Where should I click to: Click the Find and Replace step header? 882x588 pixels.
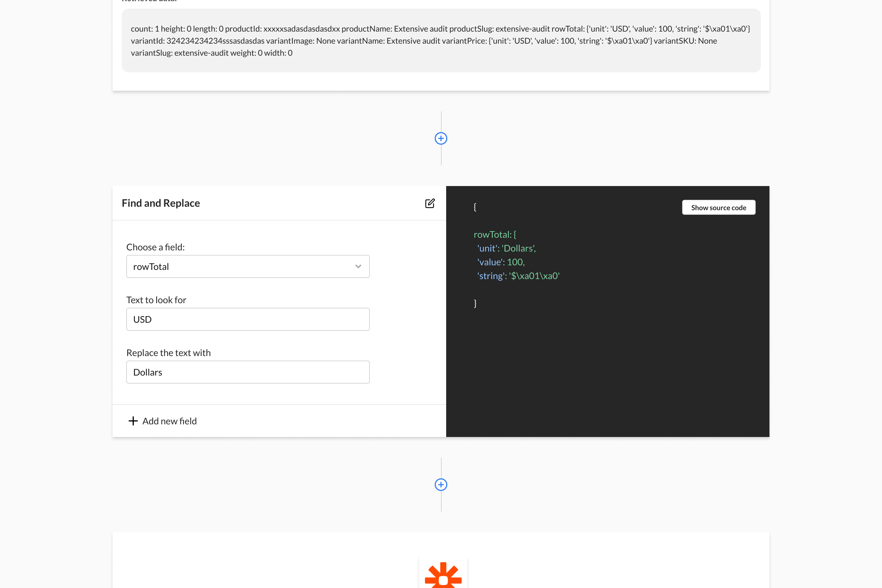click(x=160, y=203)
